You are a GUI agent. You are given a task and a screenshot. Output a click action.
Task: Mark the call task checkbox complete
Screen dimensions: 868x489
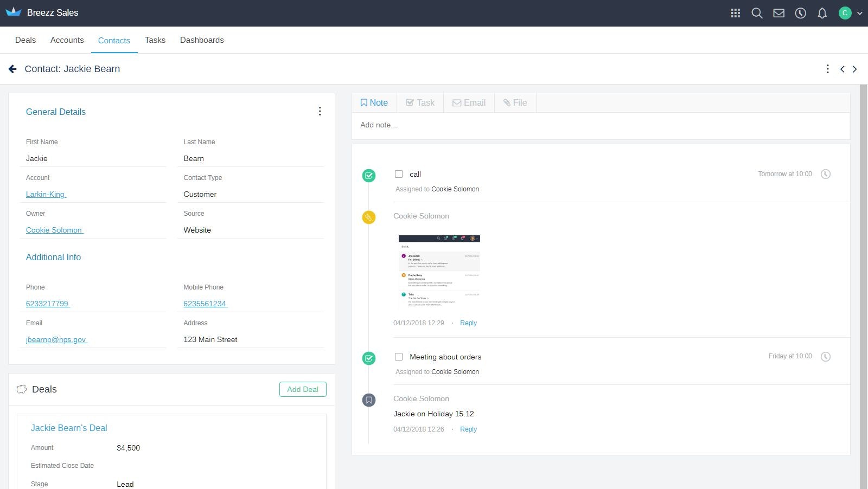point(399,174)
